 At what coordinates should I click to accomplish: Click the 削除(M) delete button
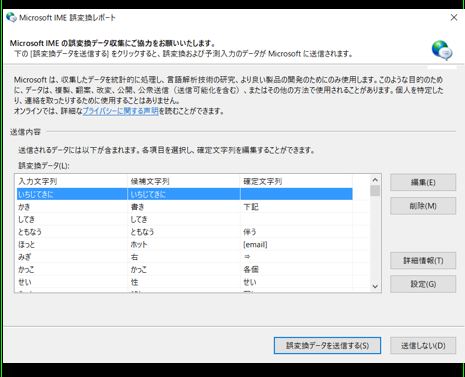click(423, 206)
